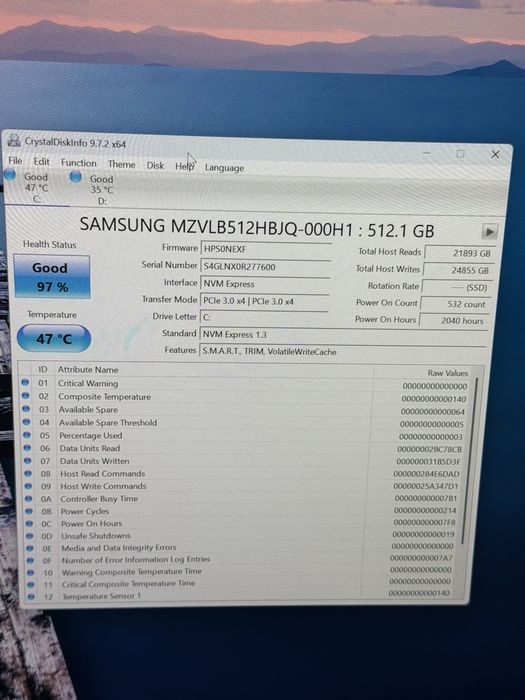The width and height of the screenshot is (525, 700).
Task: Open the Theme menu
Action: (x=121, y=164)
